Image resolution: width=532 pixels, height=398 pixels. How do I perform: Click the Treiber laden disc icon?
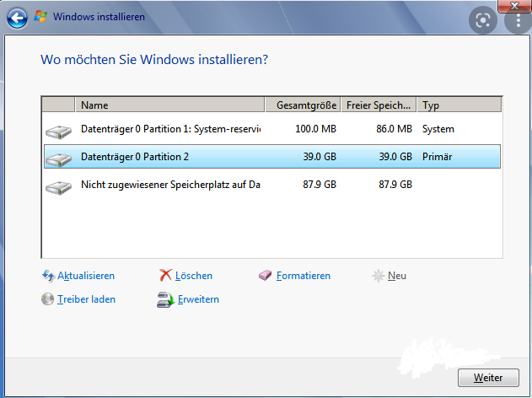[48, 299]
